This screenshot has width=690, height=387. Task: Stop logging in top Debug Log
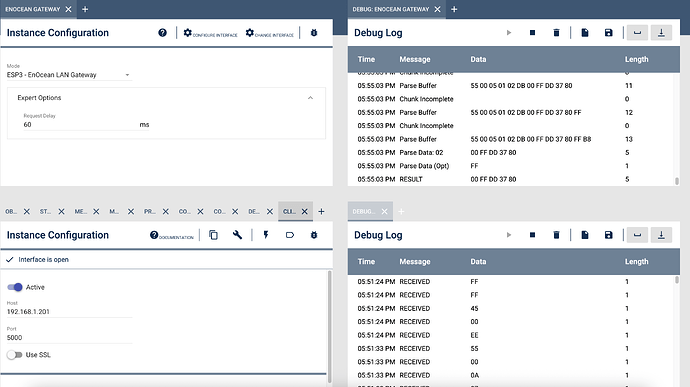point(532,33)
